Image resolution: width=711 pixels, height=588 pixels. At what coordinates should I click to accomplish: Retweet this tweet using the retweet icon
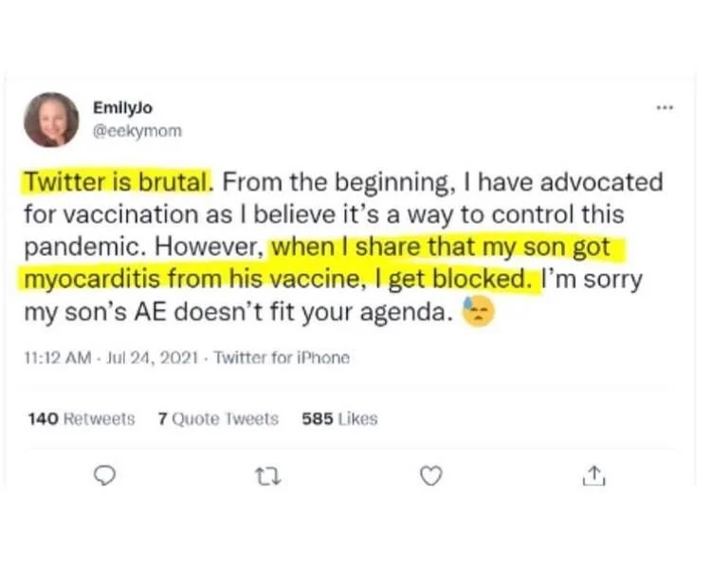270,476
